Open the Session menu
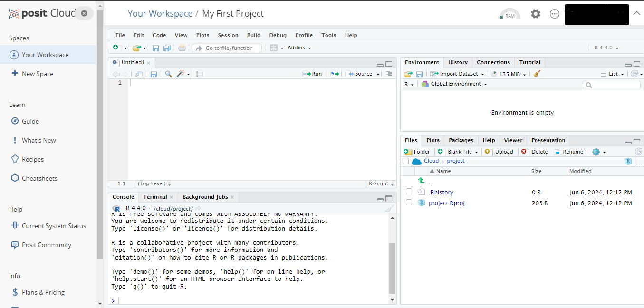644x308 pixels. point(228,35)
